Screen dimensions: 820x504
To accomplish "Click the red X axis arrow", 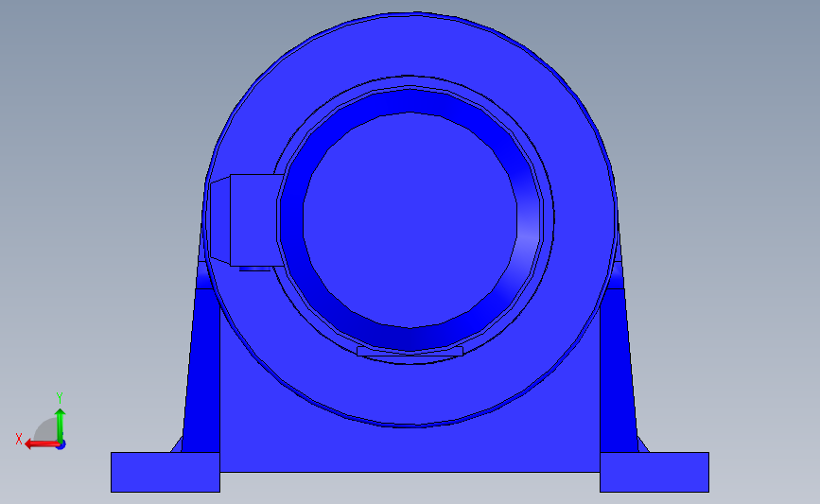I will pyautogui.click(x=42, y=443).
